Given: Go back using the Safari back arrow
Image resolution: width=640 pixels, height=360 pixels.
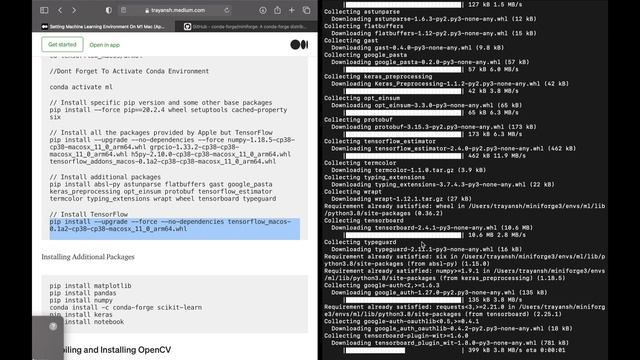Looking at the screenshot, I should 60,10.
